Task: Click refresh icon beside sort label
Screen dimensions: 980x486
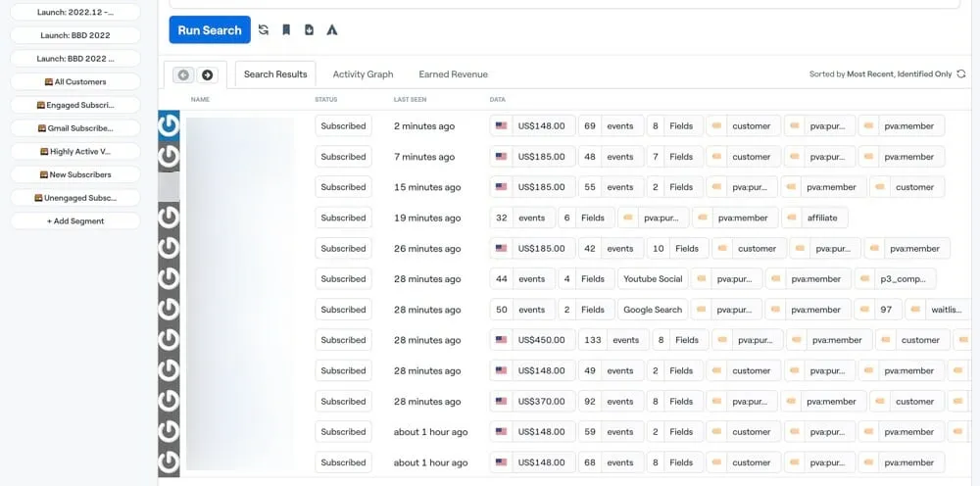Action: pyautogui.click(x=961, y=74)
